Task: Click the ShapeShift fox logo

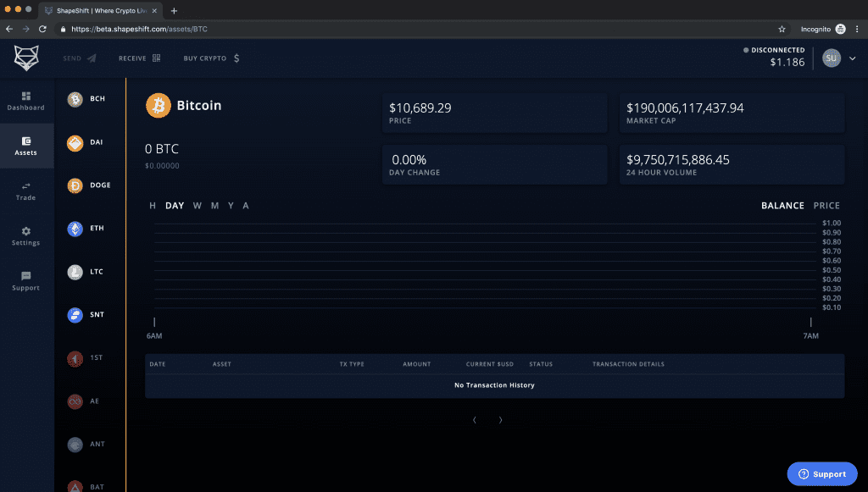Action: point(26,58)
